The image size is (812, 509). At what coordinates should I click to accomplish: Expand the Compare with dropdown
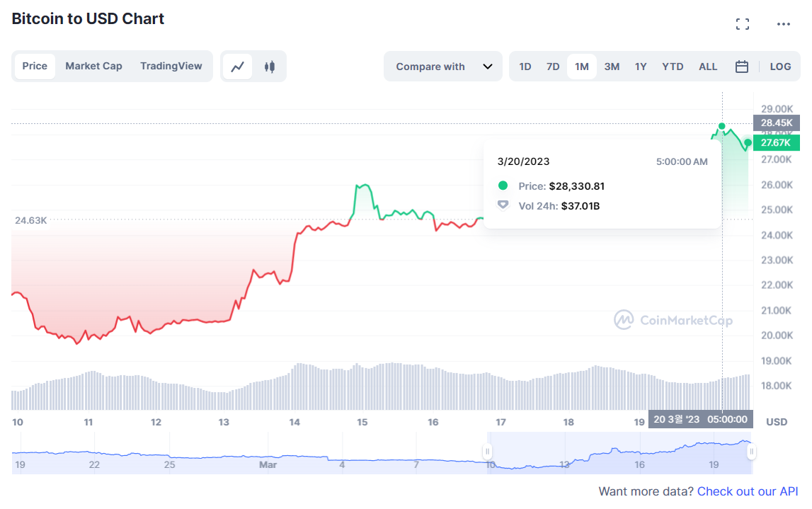tap(442, 67)
